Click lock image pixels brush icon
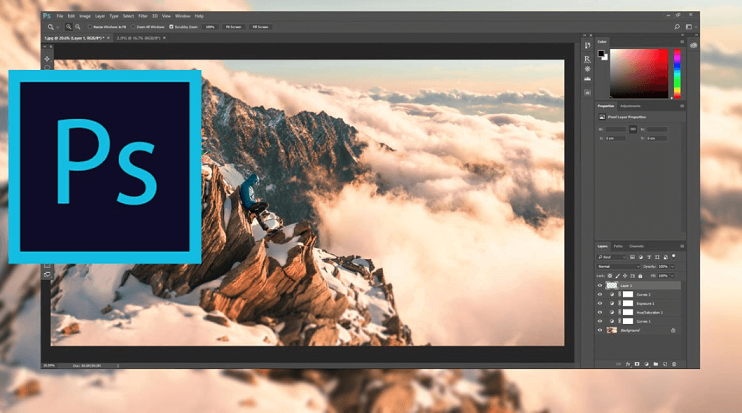Screen dimensions: 742x413 [618, 276]
